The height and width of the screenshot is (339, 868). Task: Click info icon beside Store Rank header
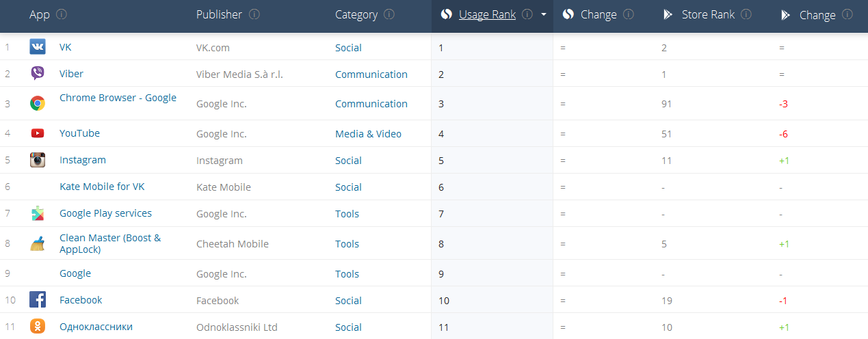tap(746, 14)
